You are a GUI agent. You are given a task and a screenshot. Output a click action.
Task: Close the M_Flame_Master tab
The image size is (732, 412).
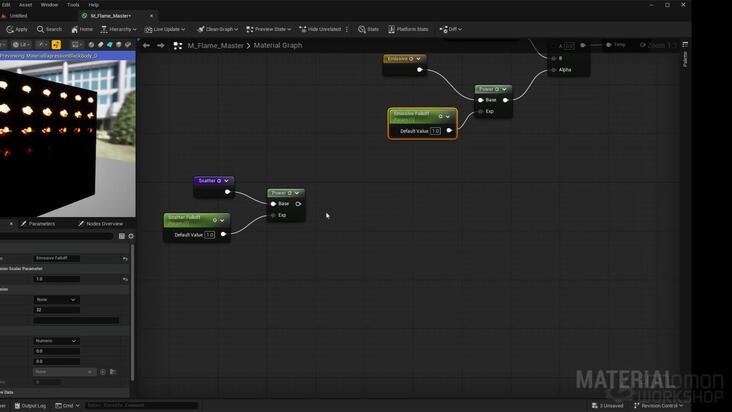pyautogui.click(x=151, y=16)
